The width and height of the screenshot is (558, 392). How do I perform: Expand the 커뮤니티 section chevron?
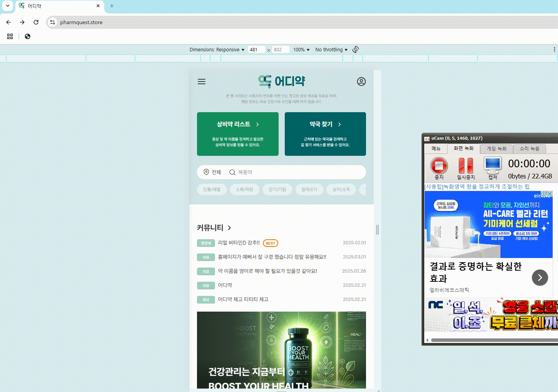pyautogui.click(x=230, y=228)
